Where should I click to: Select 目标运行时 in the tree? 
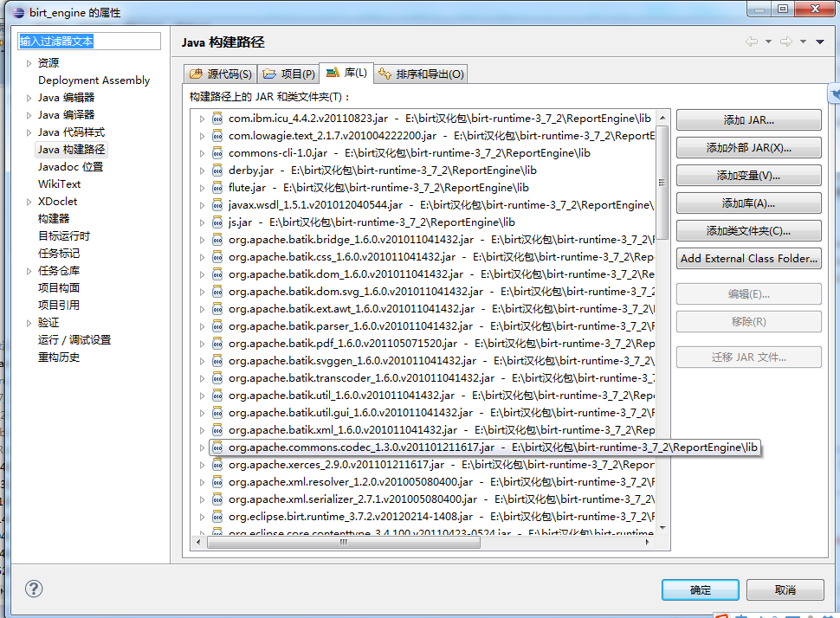(64, 236)
